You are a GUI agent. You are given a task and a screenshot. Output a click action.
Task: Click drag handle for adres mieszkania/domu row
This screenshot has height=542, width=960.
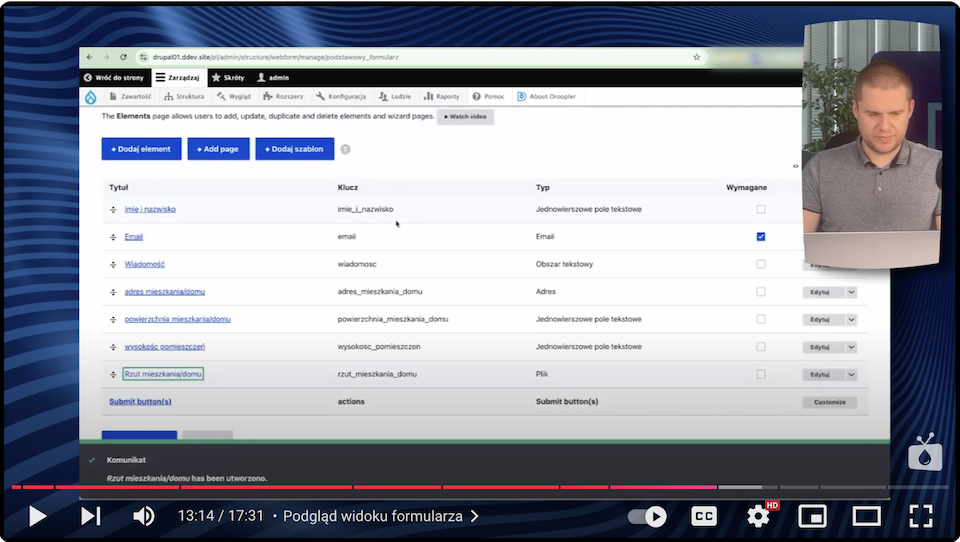(113, 292)
